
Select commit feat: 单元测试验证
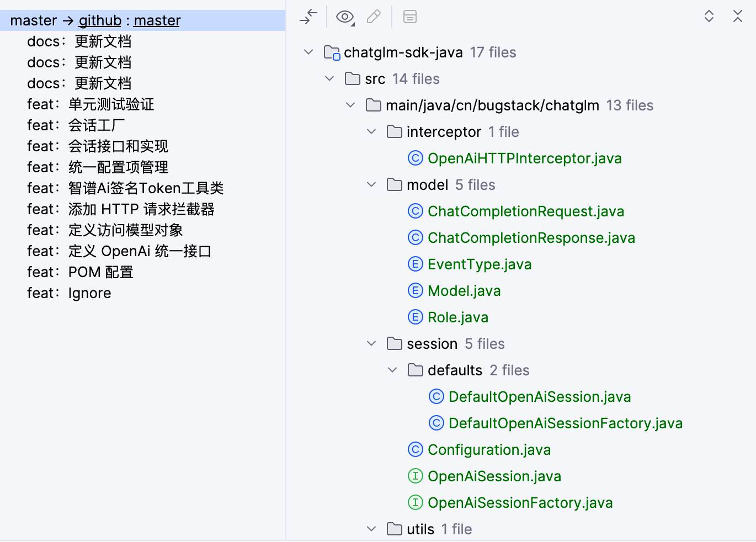(91, 104)
